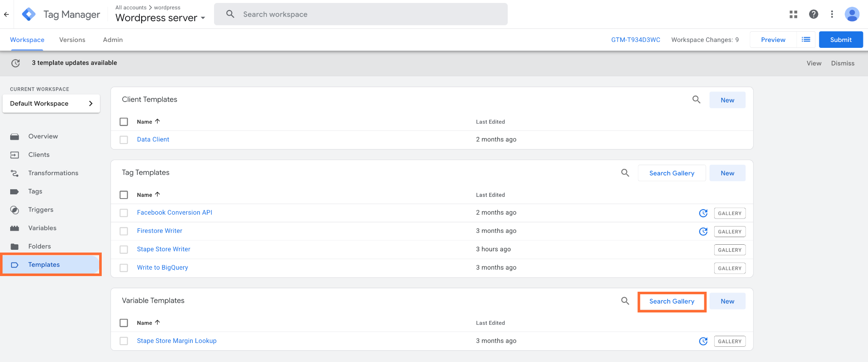Expand the Default Workspace selector
868x362 pixels.
click(51, 104)
